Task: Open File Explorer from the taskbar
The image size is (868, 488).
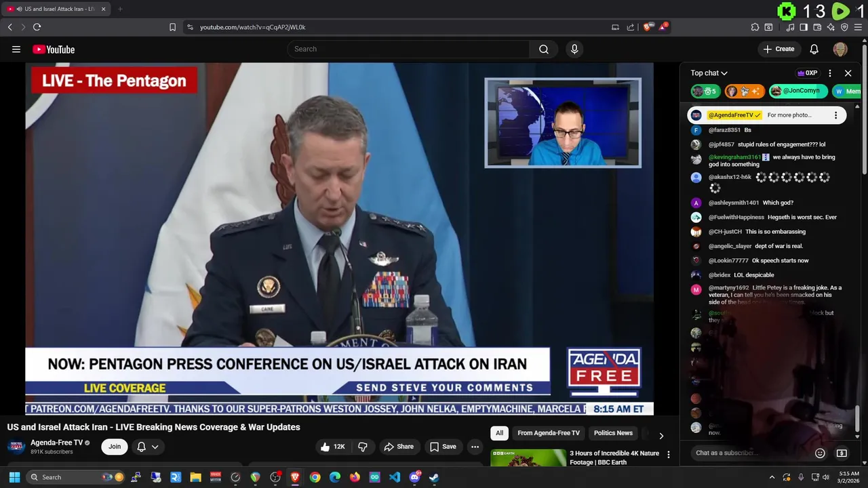Action: click(x=196, y=477)
